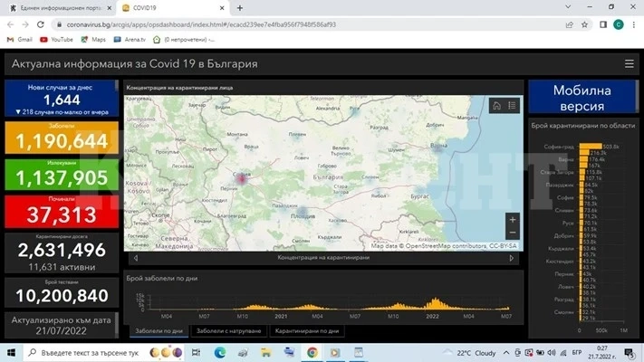Reload the COVID19 page
Viewport: 644px width, 362px height.
pyautogui.click(x=40, y=24)
